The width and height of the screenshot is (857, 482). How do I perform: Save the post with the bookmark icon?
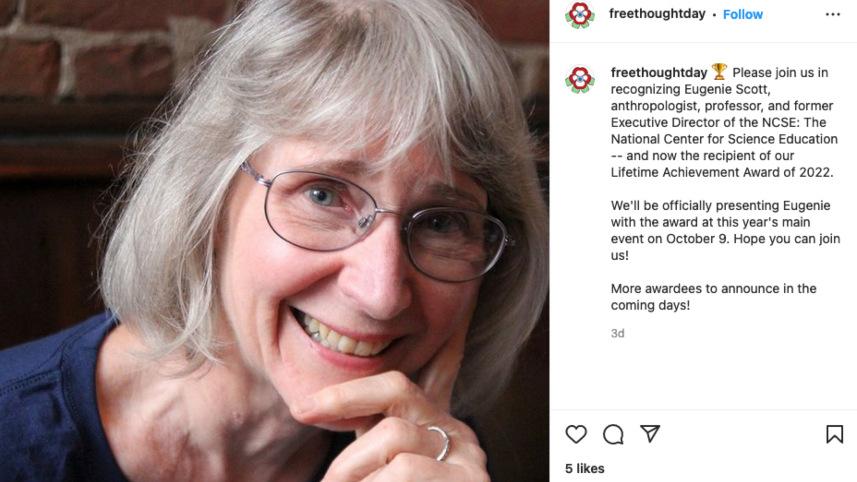[834, 434]
